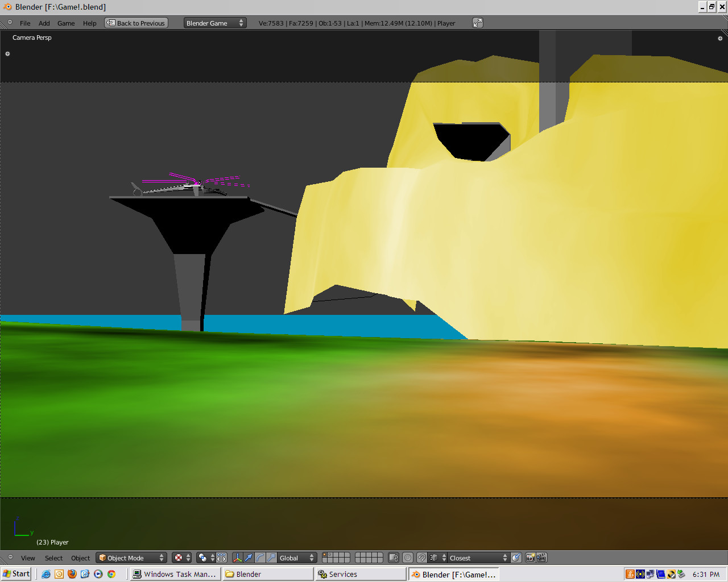Open the File menu
The image size is (728, 582).
[25, 23]
